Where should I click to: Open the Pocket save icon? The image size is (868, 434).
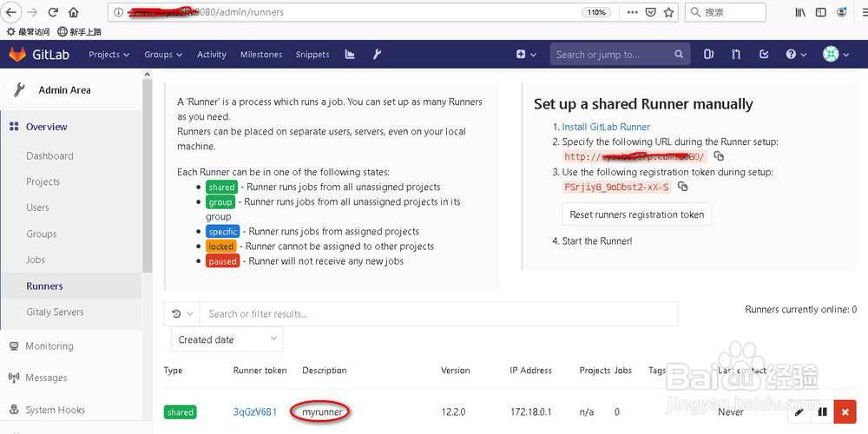[x=651, y=11]
